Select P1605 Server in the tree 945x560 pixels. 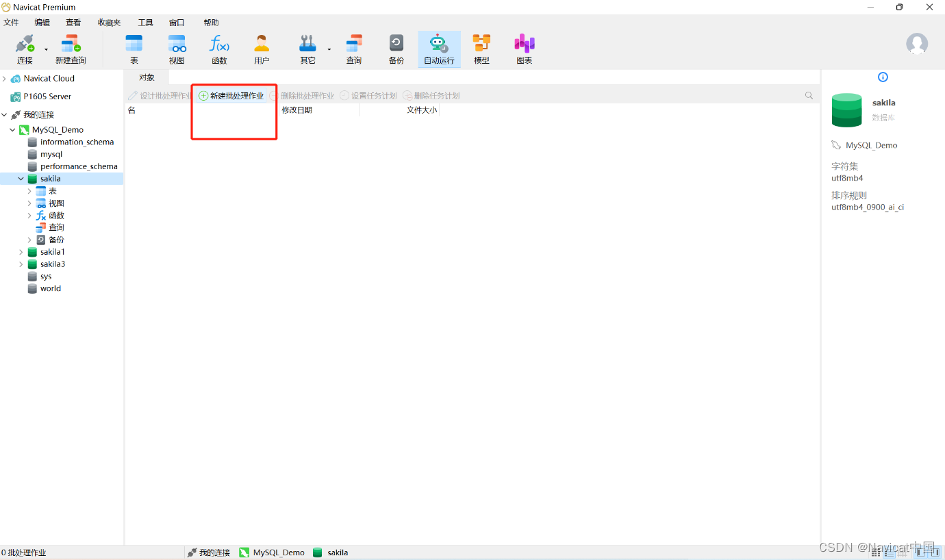point(47,97)
